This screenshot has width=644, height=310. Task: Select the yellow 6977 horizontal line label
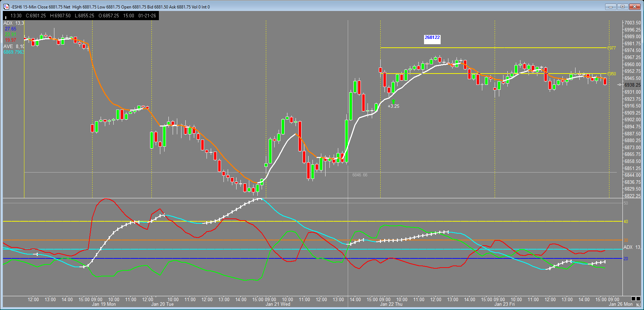612,48
